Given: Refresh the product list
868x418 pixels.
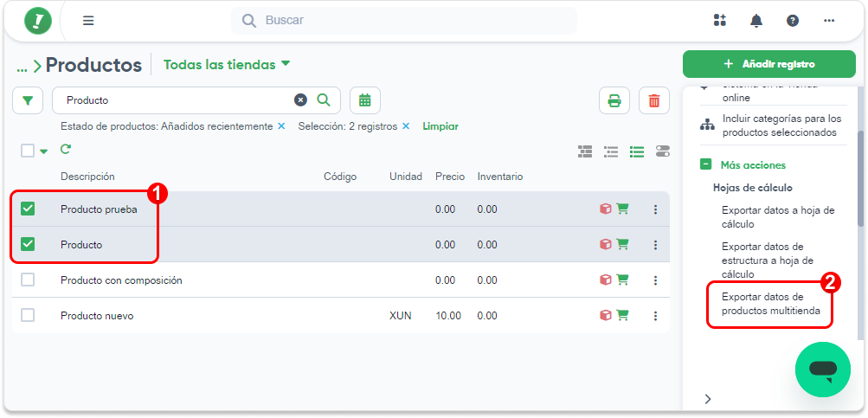Looking at the screenshot, I should [x=65, y=149].
